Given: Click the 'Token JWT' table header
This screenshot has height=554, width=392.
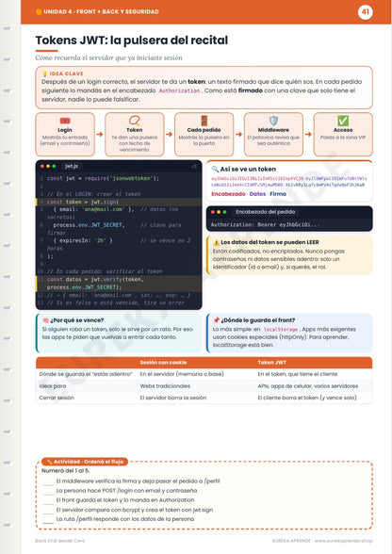Looking at the screenshot, I should [271, 363].
